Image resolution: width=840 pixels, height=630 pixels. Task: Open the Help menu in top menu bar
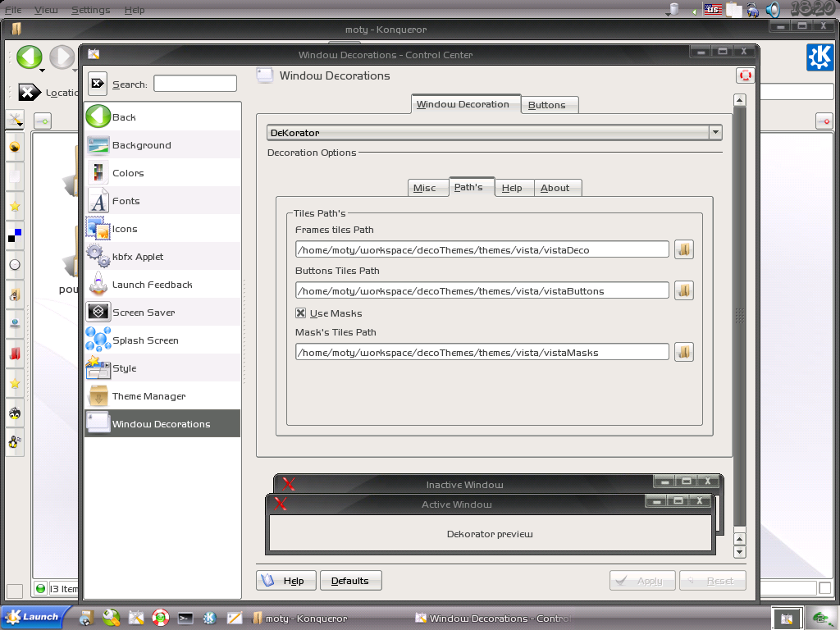coord(135,10)
